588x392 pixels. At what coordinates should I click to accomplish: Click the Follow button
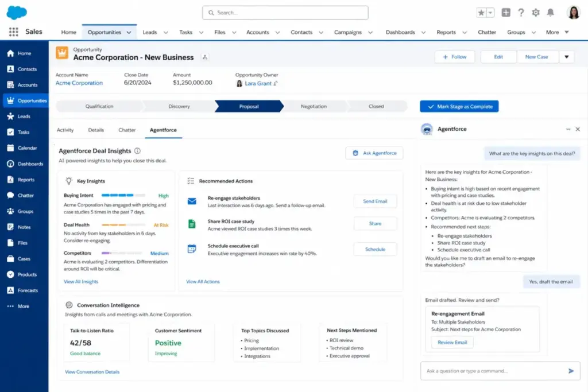[x=455, y=57]
